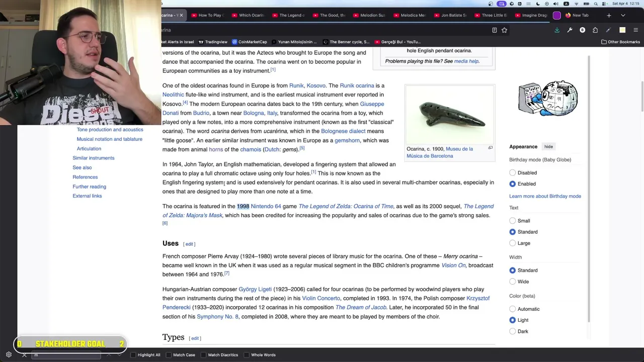List all tabs with chevron dropdown
Viewport: 644px width, 362px height.
point(623,15)
